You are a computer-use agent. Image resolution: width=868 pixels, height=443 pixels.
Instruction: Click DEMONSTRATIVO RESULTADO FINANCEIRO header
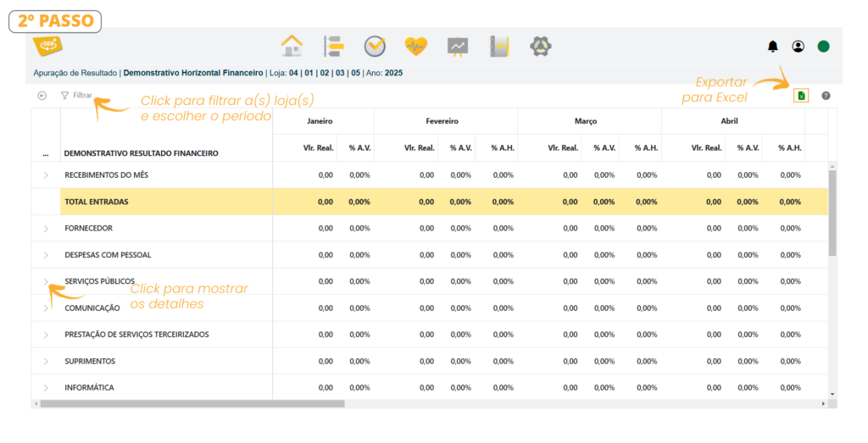click(x=142, y=153)
